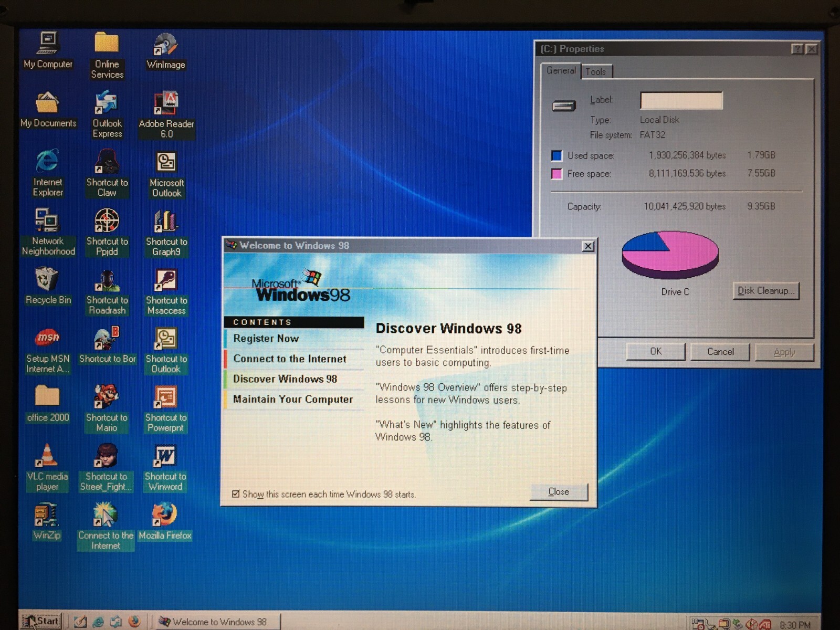
Task: Select the Shortcut to Street_Fight icon
Action: [x=106, y=467]
